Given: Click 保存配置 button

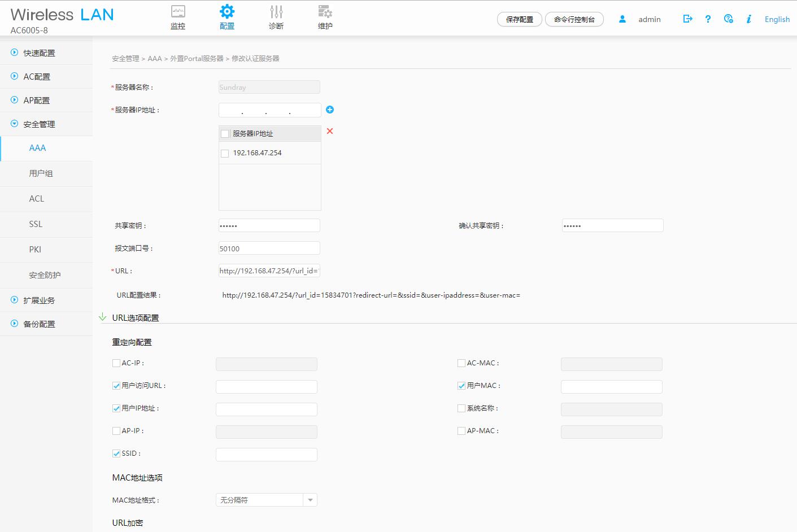Looking at the screenshot, I should [520, 19].
